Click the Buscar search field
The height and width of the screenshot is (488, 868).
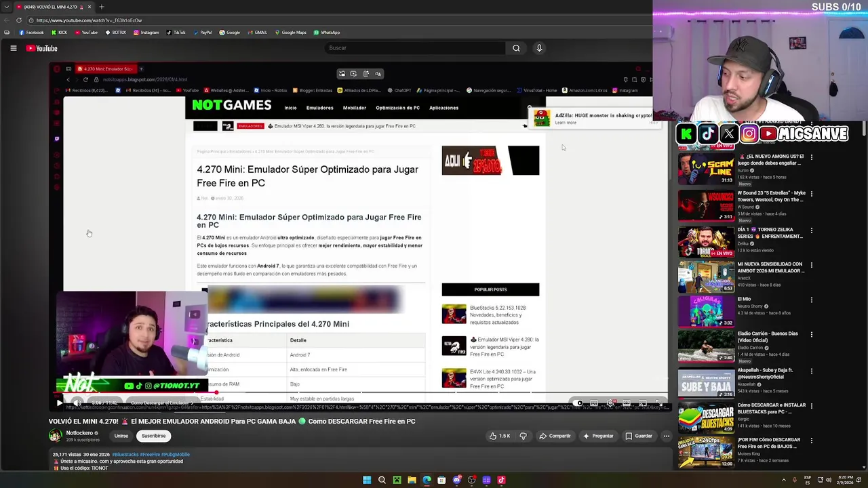415,48
